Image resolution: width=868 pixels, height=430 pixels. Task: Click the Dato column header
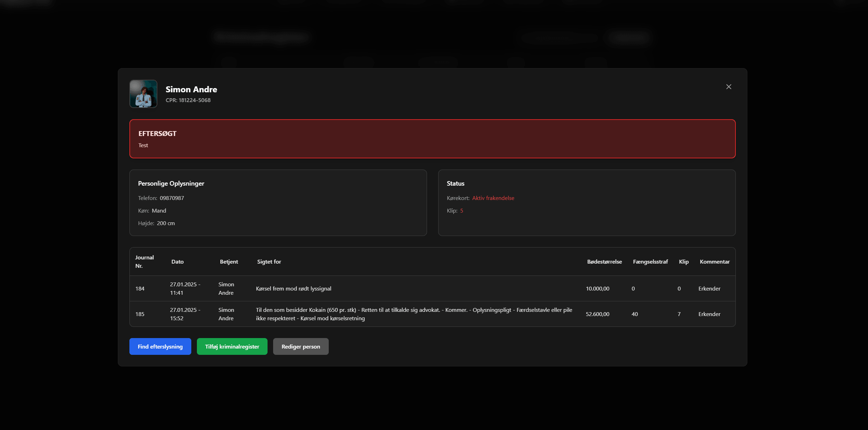coord(177,261)
